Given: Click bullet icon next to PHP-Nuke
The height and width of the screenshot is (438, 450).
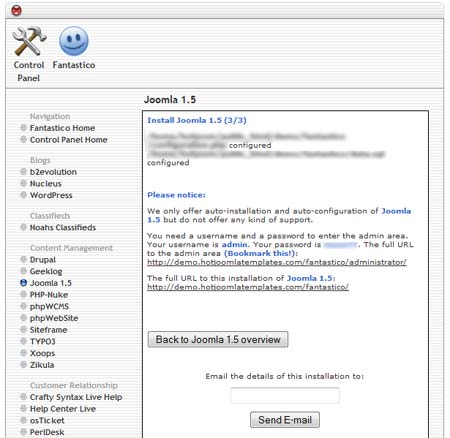Looking at the screenshot, I should 23,294.
